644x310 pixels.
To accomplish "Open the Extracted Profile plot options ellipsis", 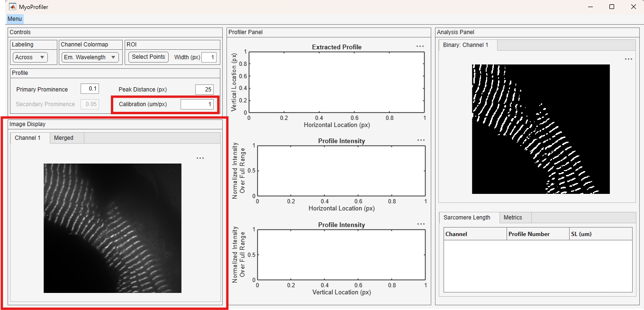I will (x=420, y=46).
